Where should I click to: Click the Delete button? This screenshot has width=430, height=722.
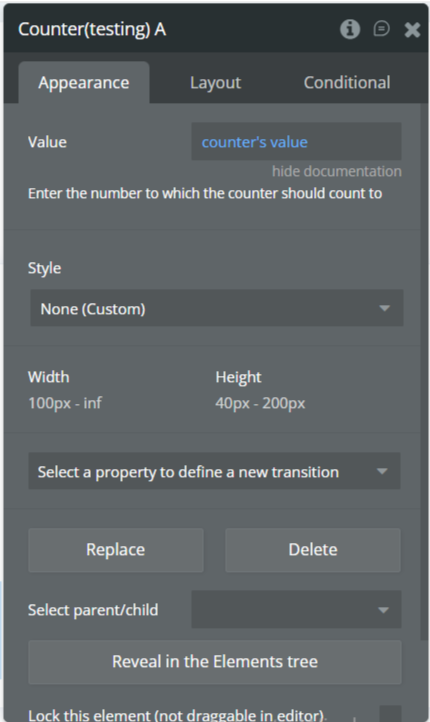point(313,550)
